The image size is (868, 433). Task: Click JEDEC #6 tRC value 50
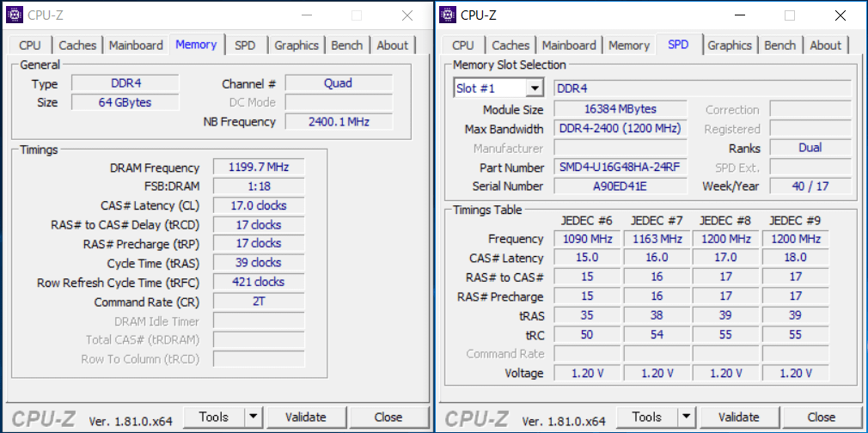click(x=587, y=334)
